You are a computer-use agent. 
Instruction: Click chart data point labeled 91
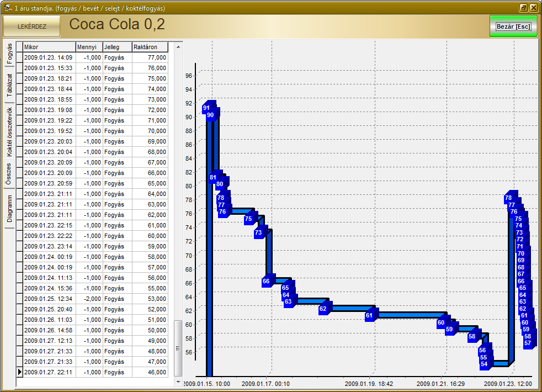point(206,108)
